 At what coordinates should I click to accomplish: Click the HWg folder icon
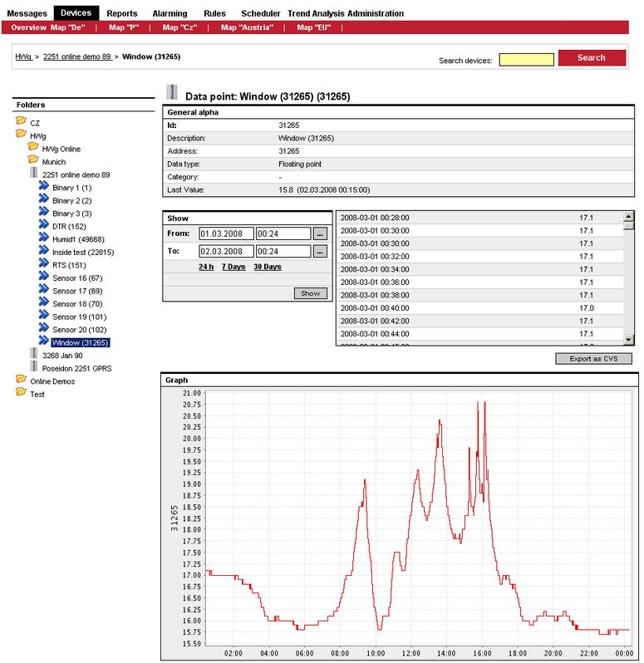click(21, 134)
